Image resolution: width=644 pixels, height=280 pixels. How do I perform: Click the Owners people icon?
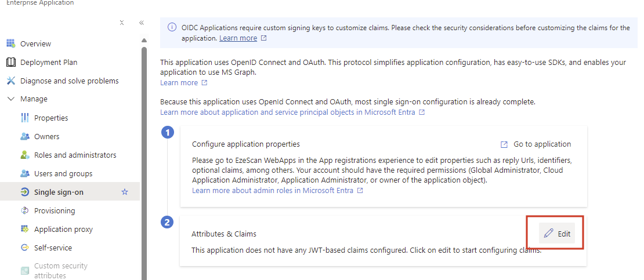[x=24, y=136]
